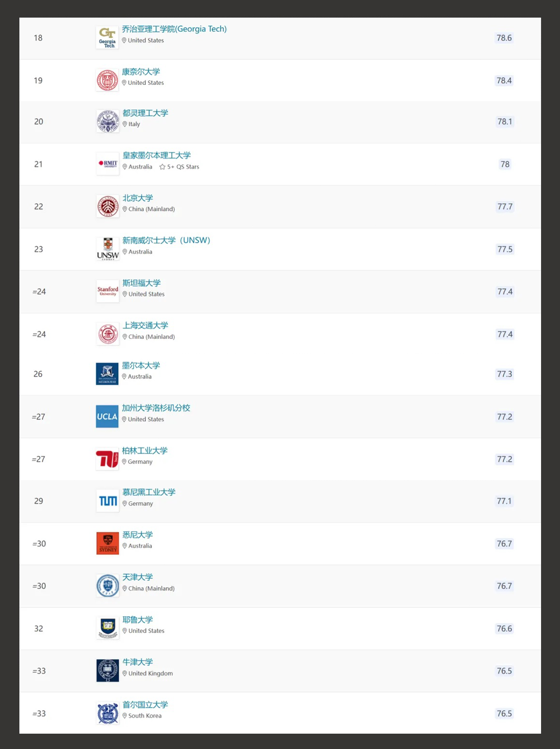
Task: Open the 上海交通大学 university link
Action: click(145, 325)
